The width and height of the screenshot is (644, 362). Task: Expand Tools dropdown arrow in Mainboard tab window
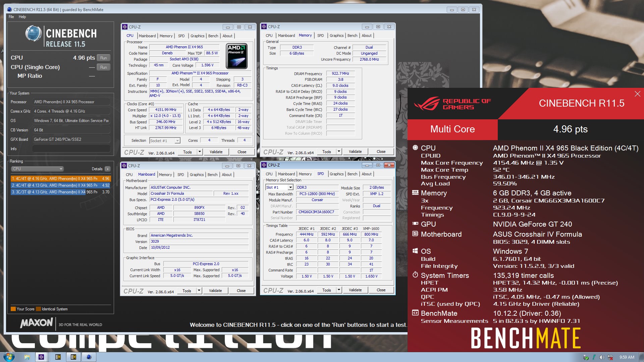199,291
